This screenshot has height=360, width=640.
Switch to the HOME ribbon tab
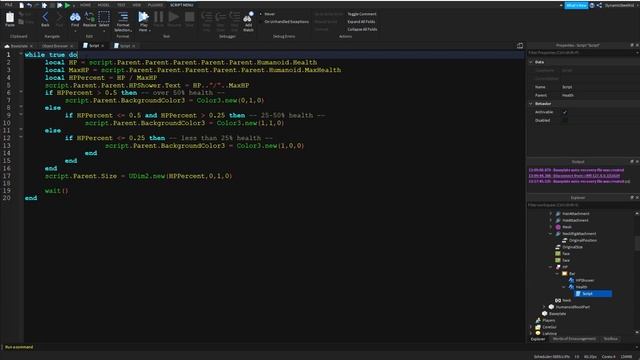pos(85,5)
